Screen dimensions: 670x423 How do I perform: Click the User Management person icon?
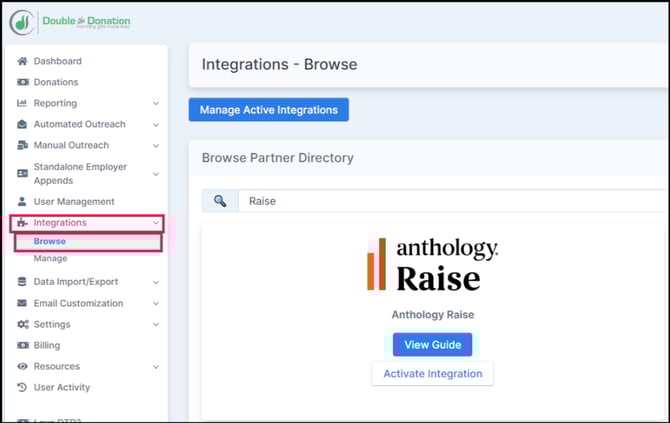[22, 201]
